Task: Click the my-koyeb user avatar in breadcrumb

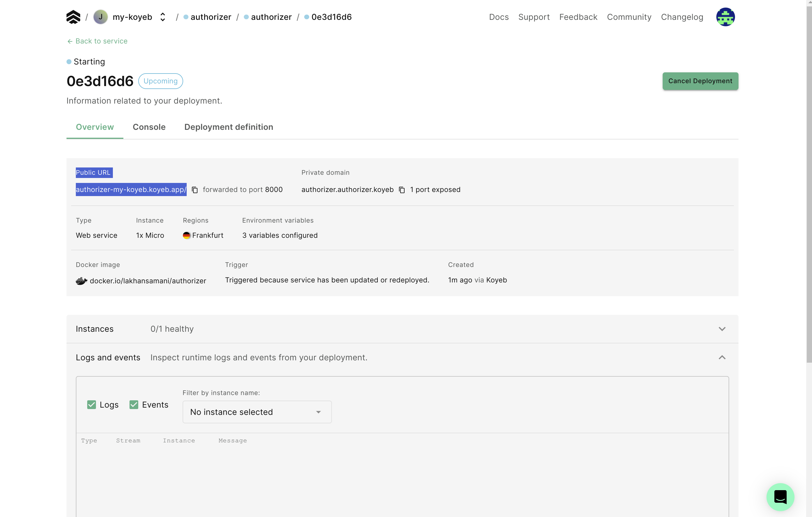Action: click(100, 17)
